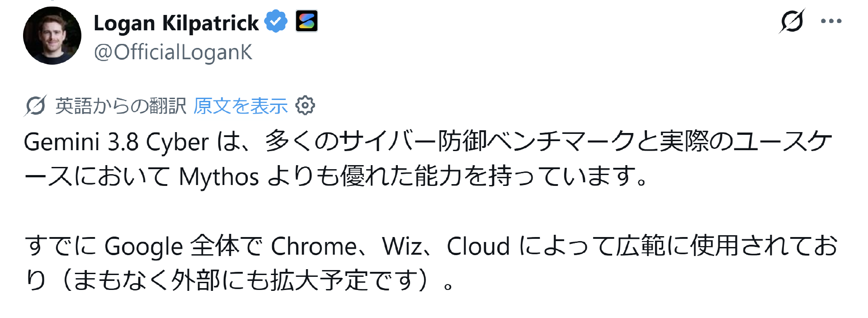868x318 pixels.
Task: Open the colorful affiliate badge beside the name
Action: point(307,21)
